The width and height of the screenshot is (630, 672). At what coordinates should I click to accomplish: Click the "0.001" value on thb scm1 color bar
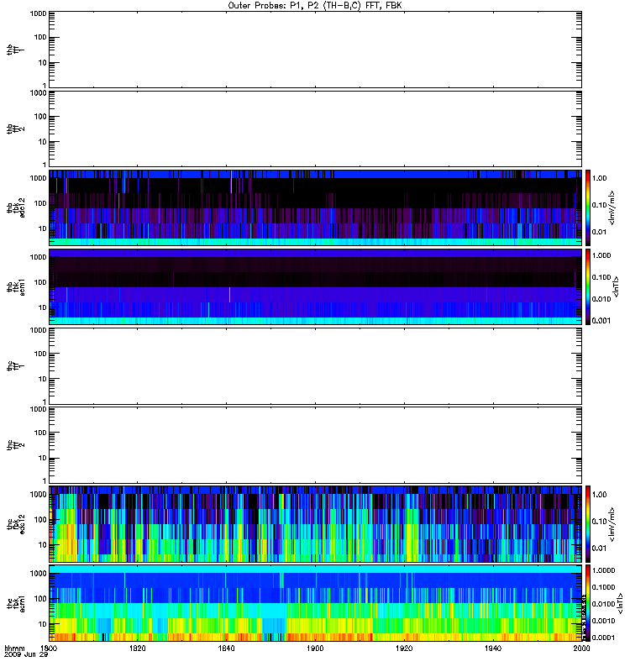pyautogui.click(x=601, y=321)
